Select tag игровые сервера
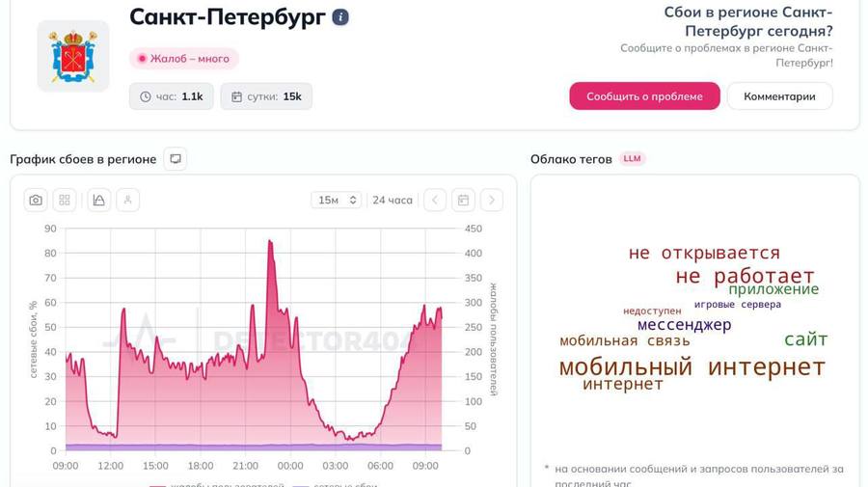Image resolution: width=868 pixels, height=487 pixels. (738, 305)
